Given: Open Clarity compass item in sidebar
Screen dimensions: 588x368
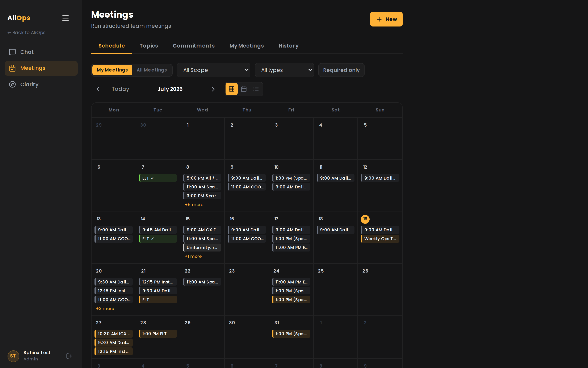Looking at the screenshot, I should pos(41,85).
